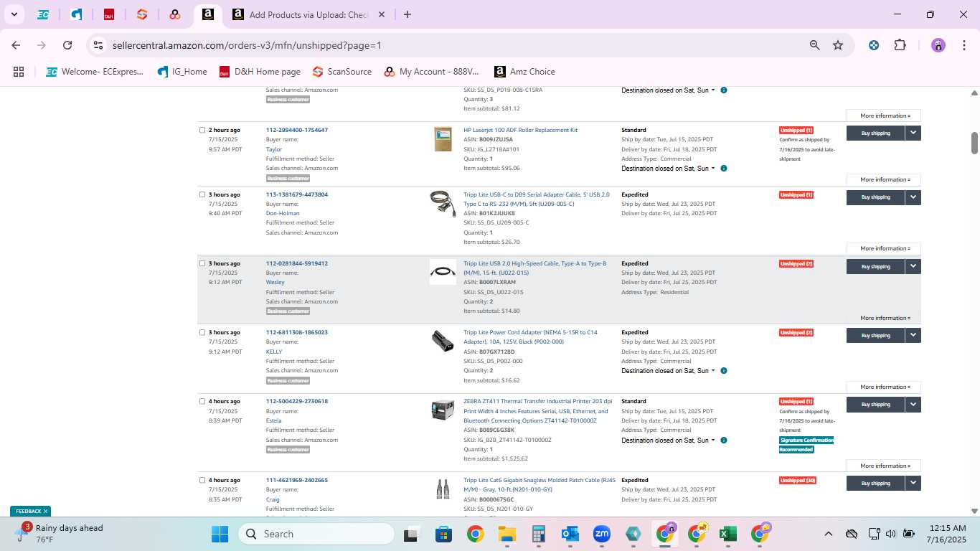Viewport: 980px width, 551px height.
Task: Open Calculator from taskbar
Action: pyautogui.click(x=539, y=534)
